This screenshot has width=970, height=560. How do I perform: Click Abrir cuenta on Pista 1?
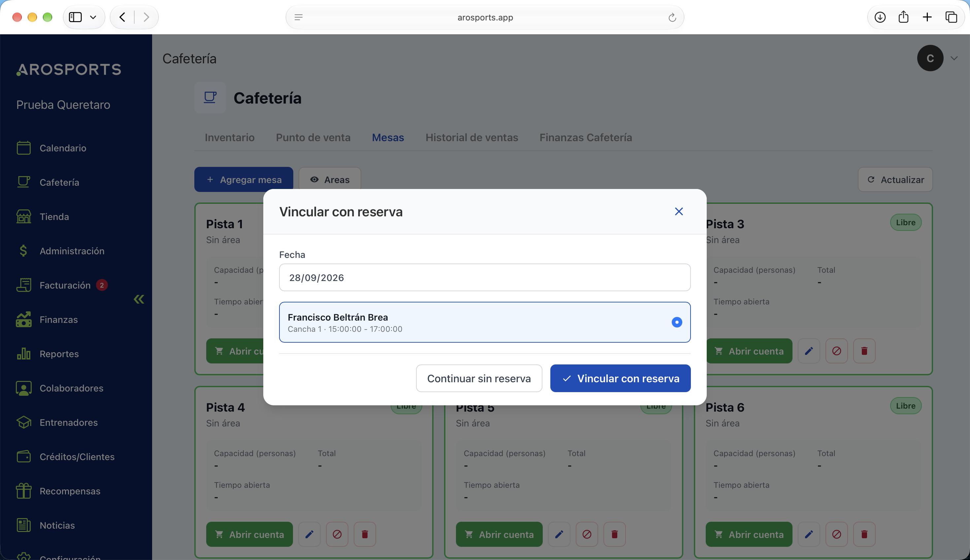(x=235, y=351)
